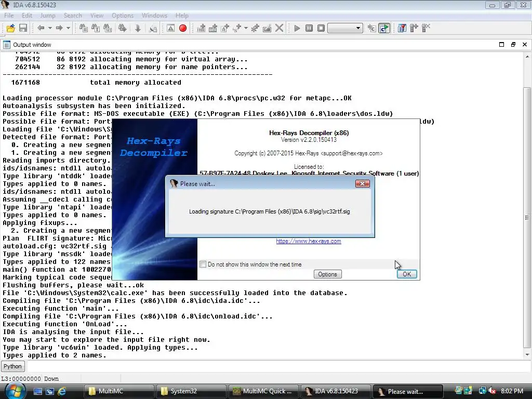This screenshot has height=399, width=532.
Task: Click the muted volume tray icon
Action: click(x=492, y=391)
